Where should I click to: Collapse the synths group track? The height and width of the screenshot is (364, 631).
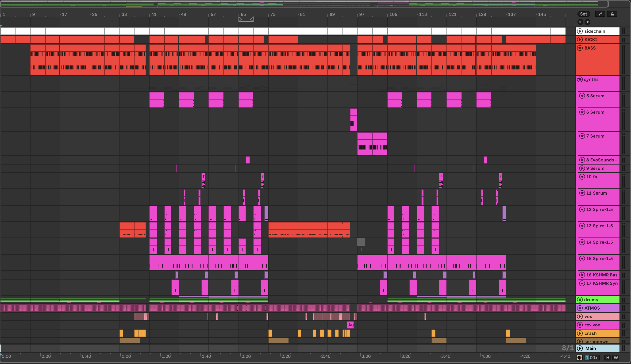point(580,79)
